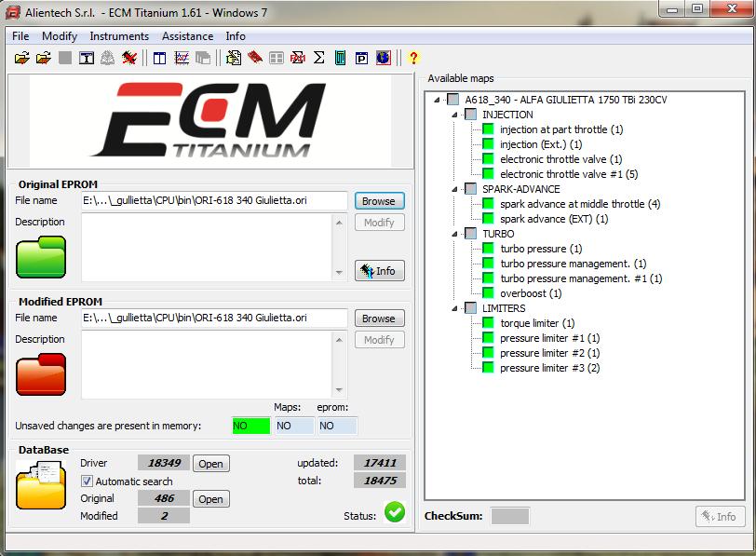Image resolution: width=756 pixels, height=556 pixels.
Task: Click the globe toolbar icon
Action: pos(384,59)
